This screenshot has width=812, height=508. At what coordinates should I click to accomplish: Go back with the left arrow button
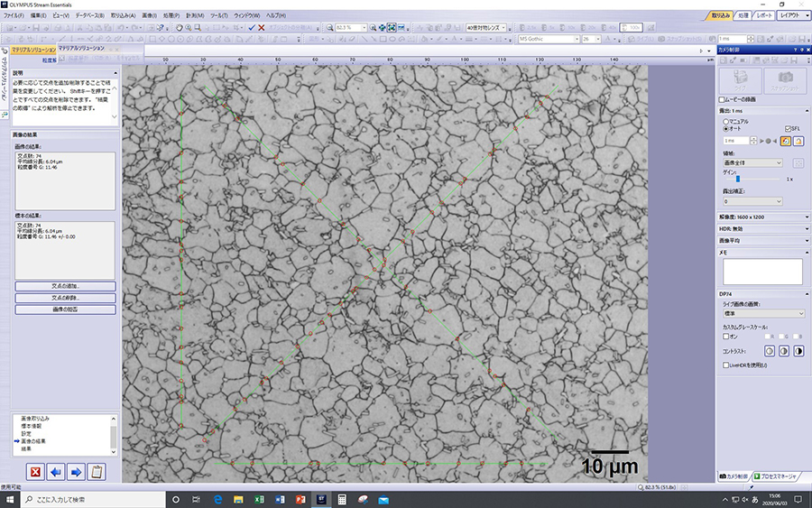56,472
